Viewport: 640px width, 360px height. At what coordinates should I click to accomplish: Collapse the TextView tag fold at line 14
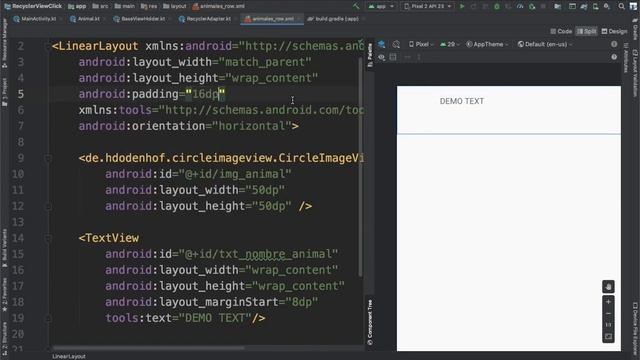[48, 238]
